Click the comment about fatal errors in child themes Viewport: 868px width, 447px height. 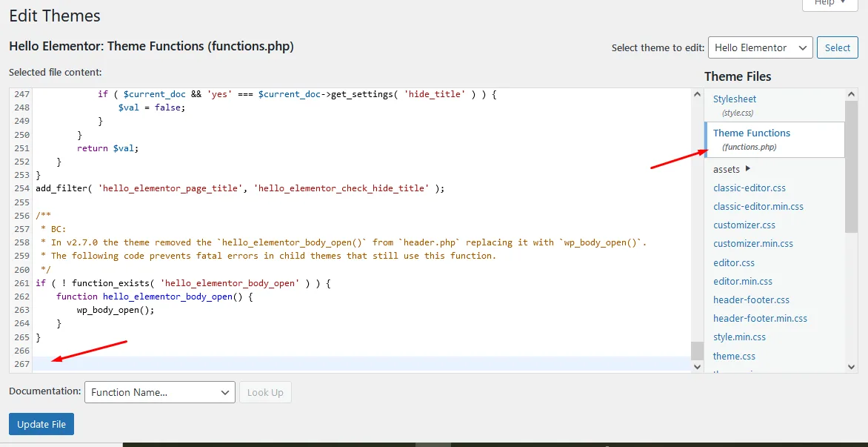268,256
